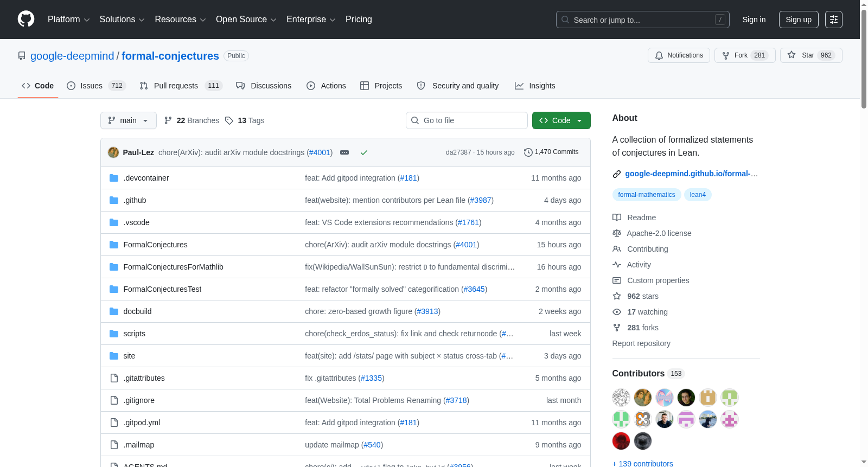Open the Actions tab
Image resolution: width=868 pixels, height=467 pixels.
[326, 86]
